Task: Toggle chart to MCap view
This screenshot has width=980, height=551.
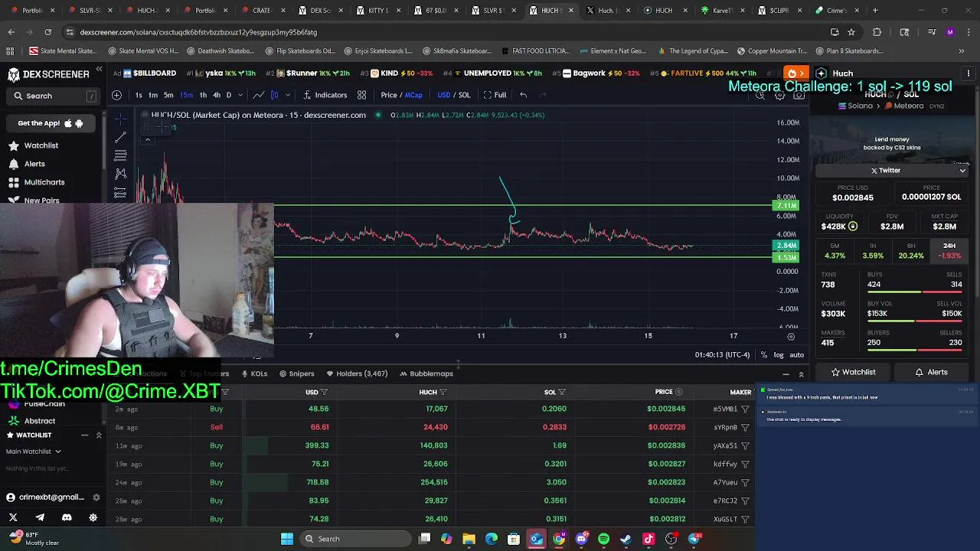Action: pyautogui.click(x=413, y=95)
